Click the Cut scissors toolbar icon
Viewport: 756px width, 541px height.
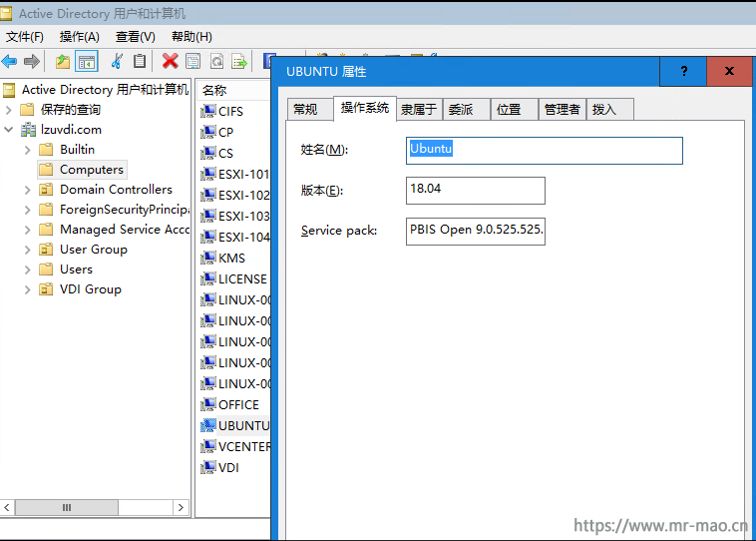click(117, 61)
